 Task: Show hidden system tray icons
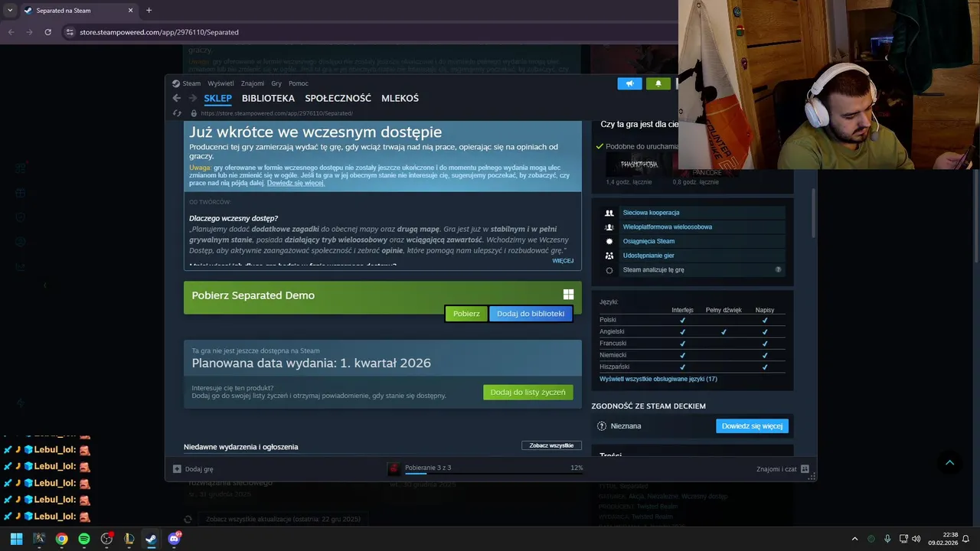pyautogui.click(x=855, y=539)
